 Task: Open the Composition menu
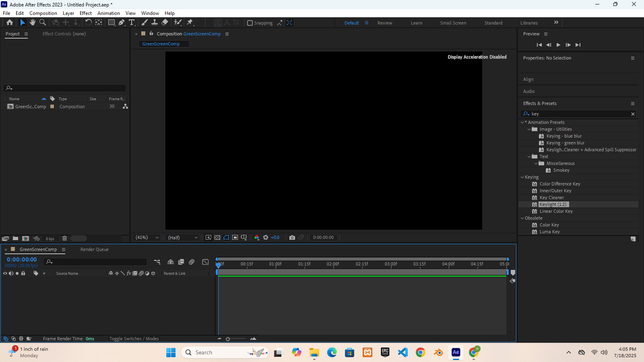pos(43,13)
